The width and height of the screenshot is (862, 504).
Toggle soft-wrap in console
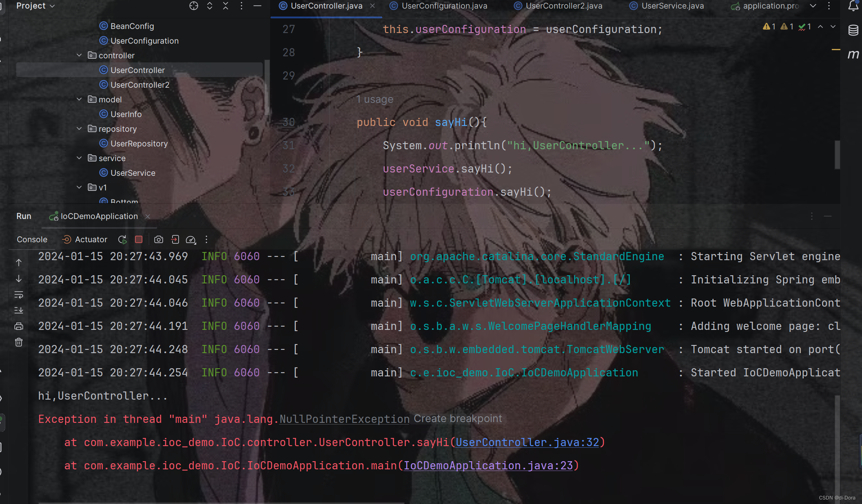[19, 294]
